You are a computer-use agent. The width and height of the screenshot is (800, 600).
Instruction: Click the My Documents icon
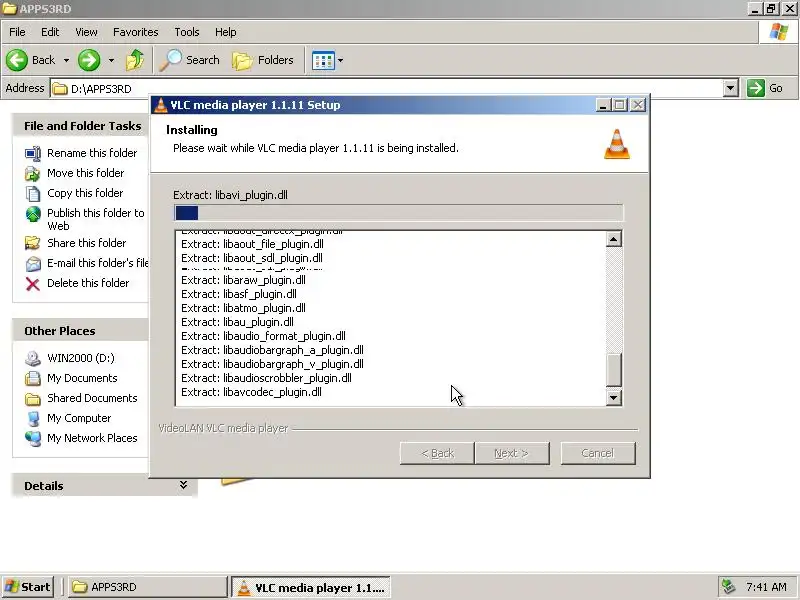click(33, 378)
